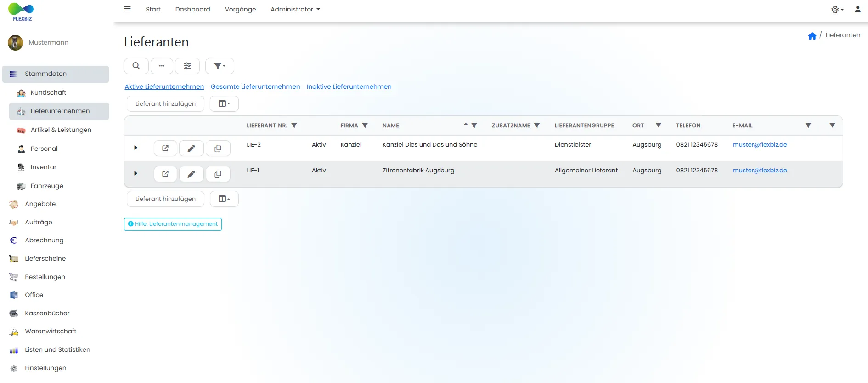
Task: Collapse the Stammdaten sidebar section
Action: [56, 74]
